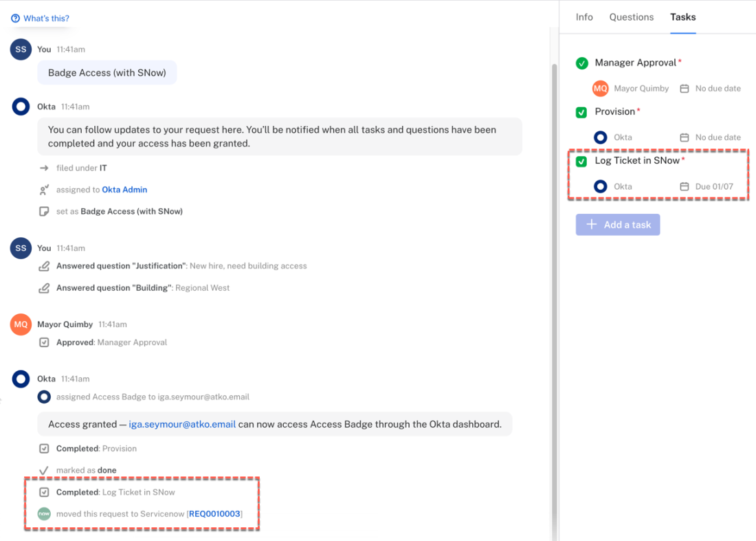
Task: Switch to the Questions tab
Action: point(632,17)
